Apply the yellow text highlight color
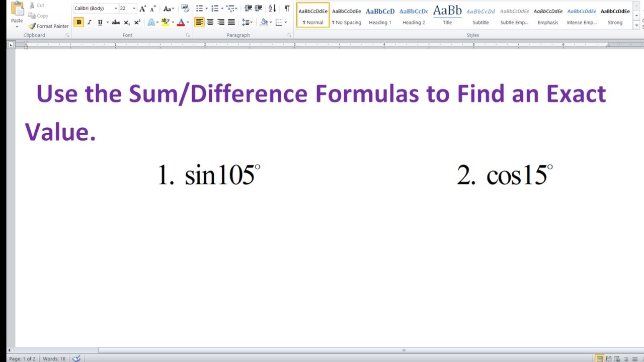The height and width of the screenshot is (362, 644). point(165,22)
